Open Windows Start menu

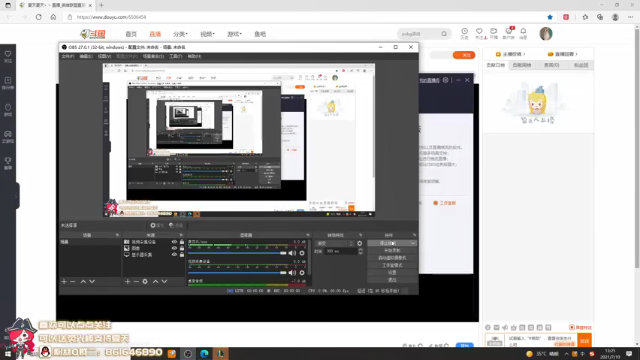click(x=8, y=353)
